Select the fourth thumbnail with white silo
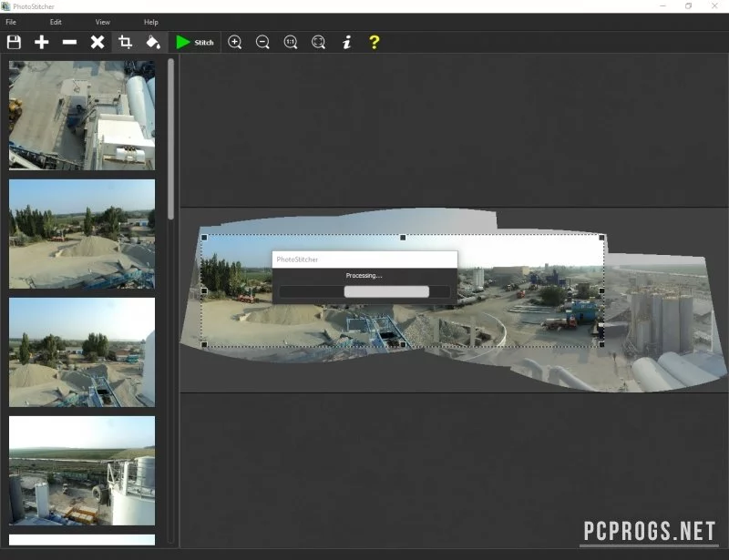The image size is (729, 560). pyautogui.click(x=82, y=471)
